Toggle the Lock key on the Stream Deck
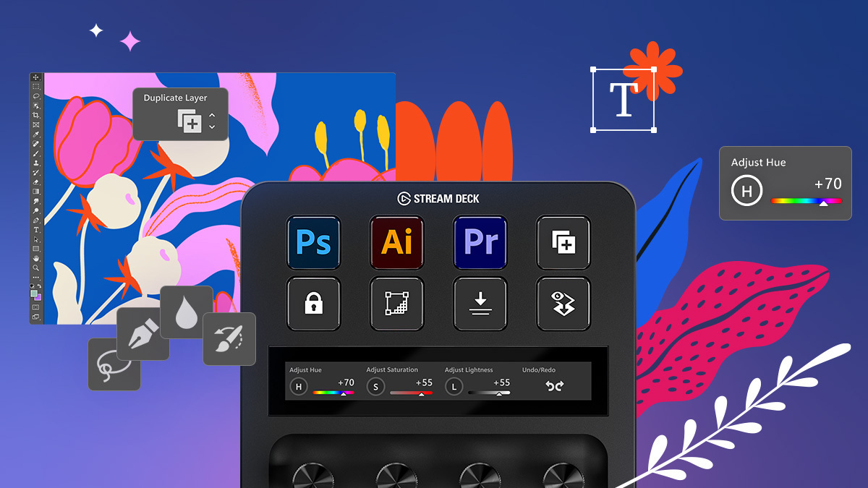This screenshot has height=488, width=868. click(314, 304)
